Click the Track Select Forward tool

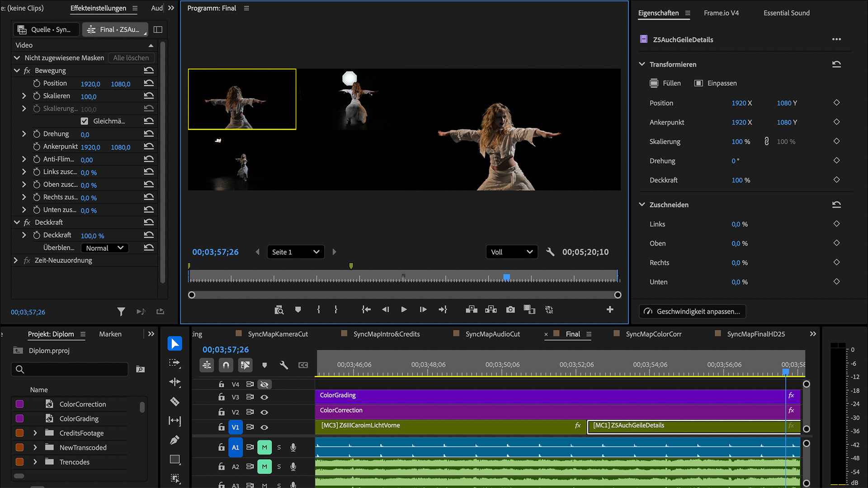(x=175, y=363)
